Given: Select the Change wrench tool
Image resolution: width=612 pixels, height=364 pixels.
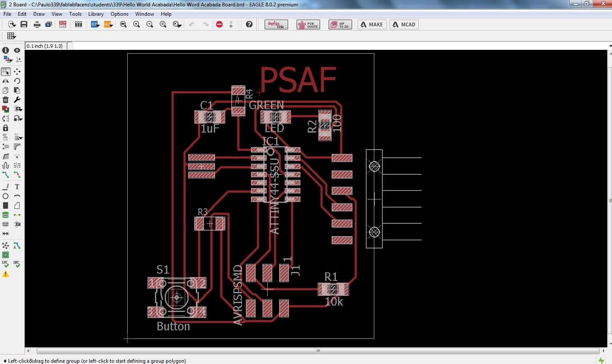Looking at the screenshot, I should (17, 100).
